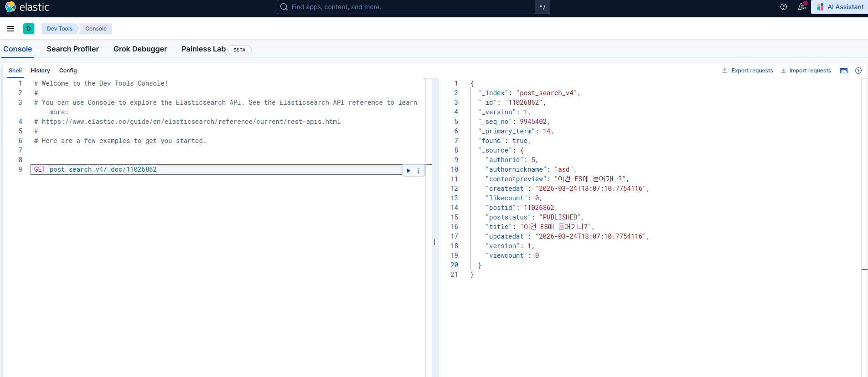Focus the Find apps search field

pos(406,7)
